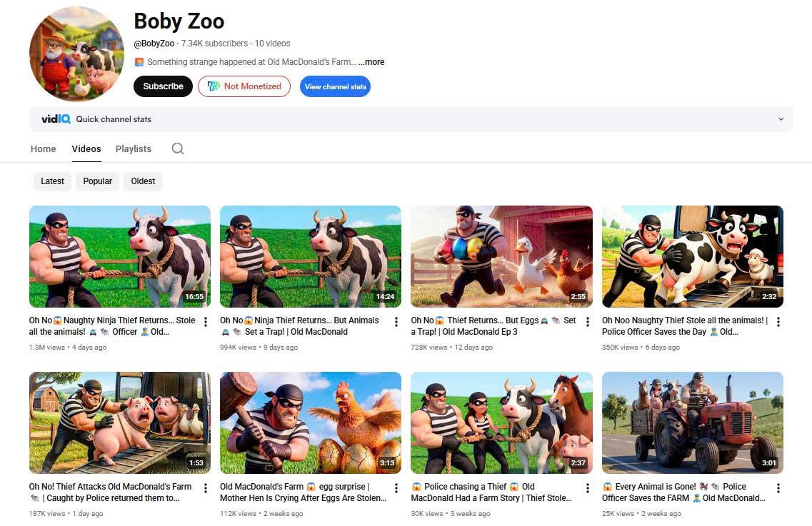Click the search icon beside Playlists tab
Screen dimensions: 812x526
(178, 148)
